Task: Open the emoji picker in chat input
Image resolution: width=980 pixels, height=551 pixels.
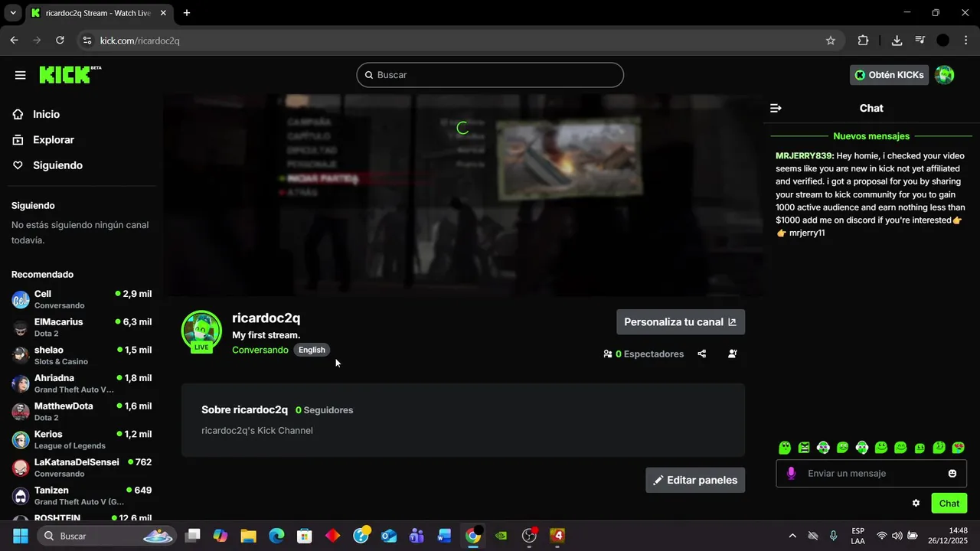Action: [x=952, y=474]
